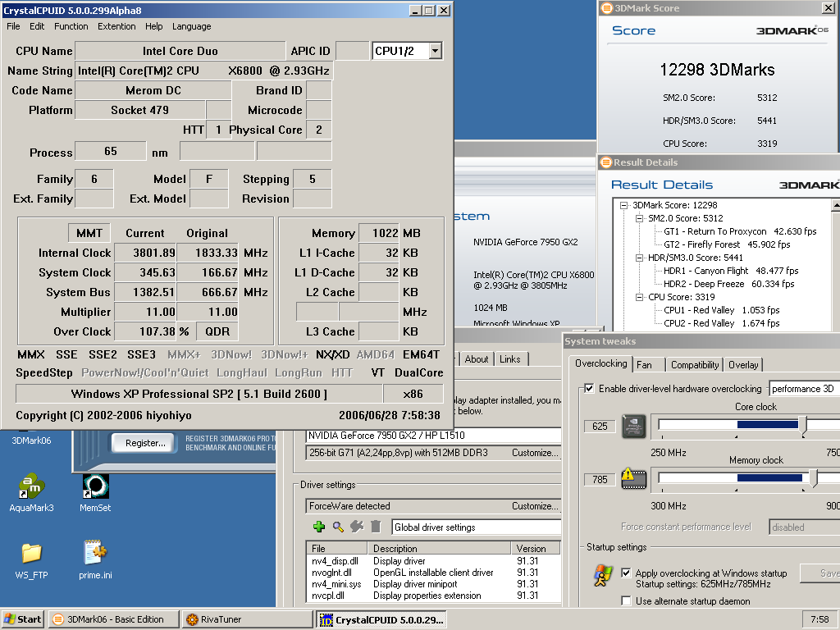Switch to the Overlay tab
Image resolution: width=840 pixels, height=630 pixels.
[743, 365]
